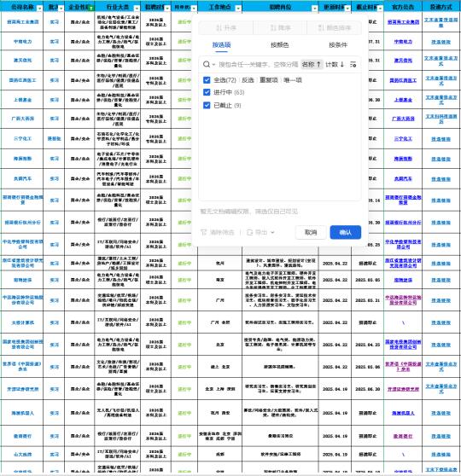461x476 pixels.
Task: Click 中核电力 in company name column
Action: point(22,42)
